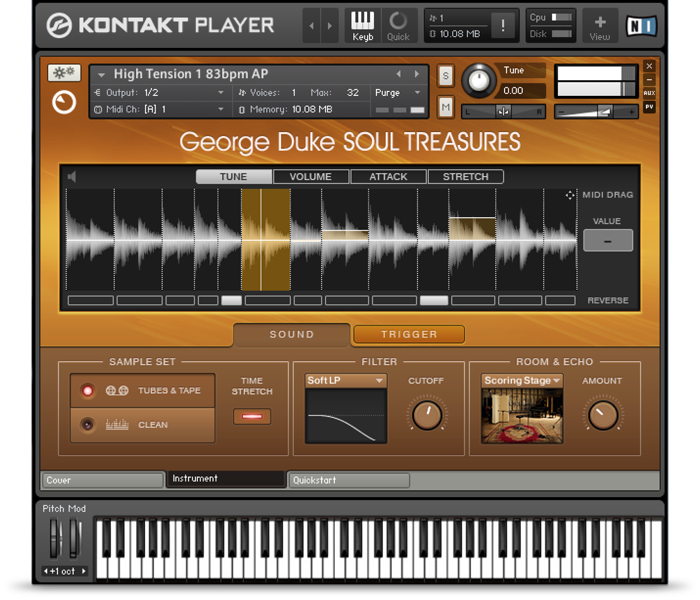Open the Soft LP filter type dropdown
This screenshot has width=700, height=600.
tap(346, 380)
